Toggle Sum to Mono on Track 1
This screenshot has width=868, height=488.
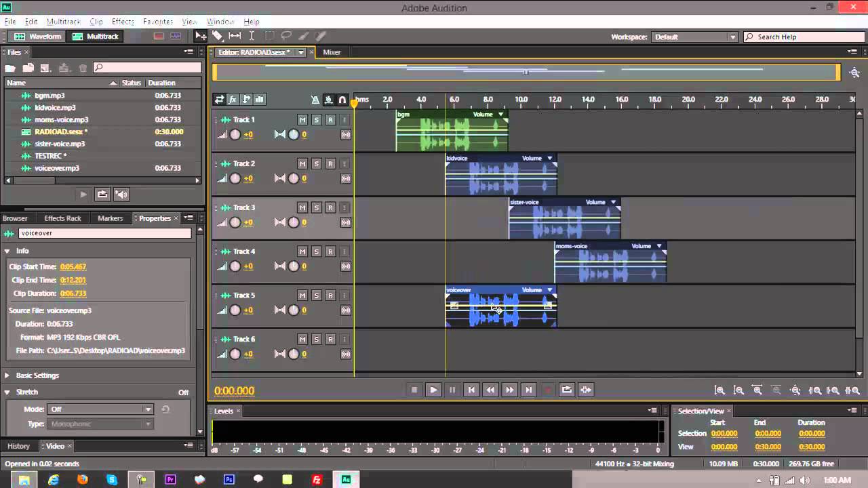coord(346,135)
